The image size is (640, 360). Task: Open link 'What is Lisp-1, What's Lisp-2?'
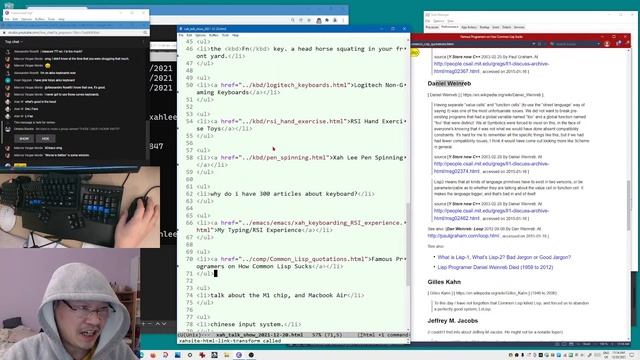point(504,257)
